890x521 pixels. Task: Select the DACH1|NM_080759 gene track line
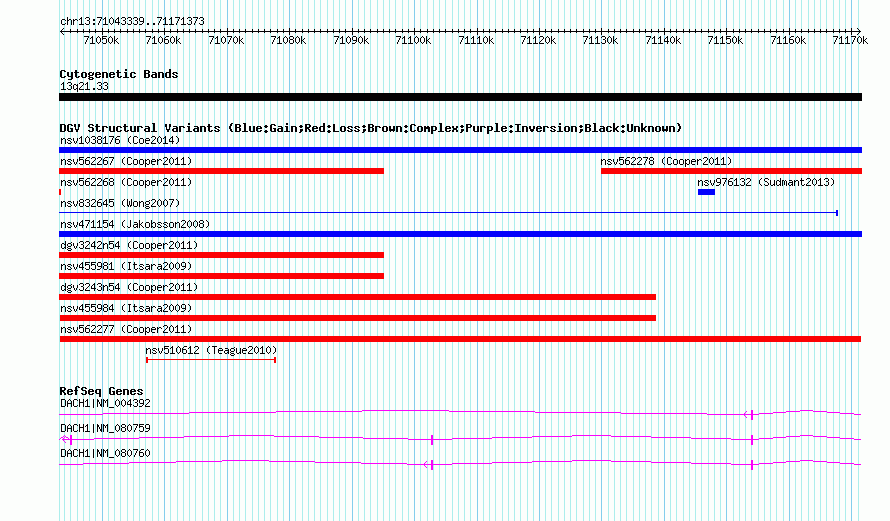460,438
